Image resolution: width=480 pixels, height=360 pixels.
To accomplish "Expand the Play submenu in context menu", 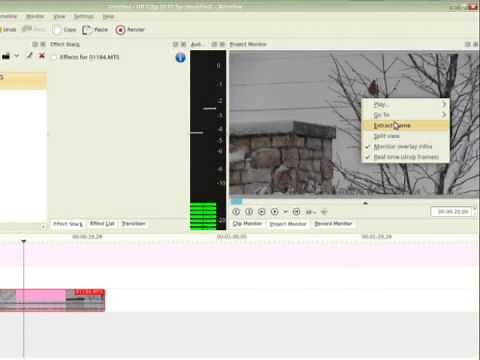I will (x=406, y=104).
